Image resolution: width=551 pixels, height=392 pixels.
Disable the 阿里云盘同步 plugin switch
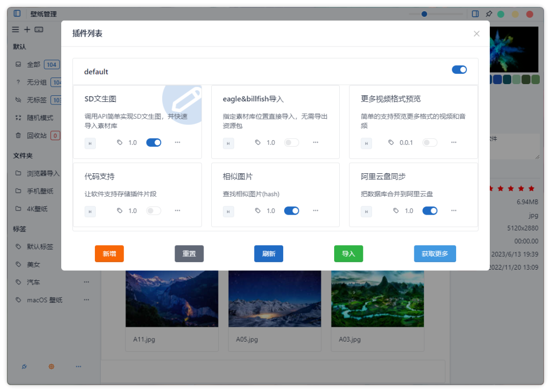[430, 211]
